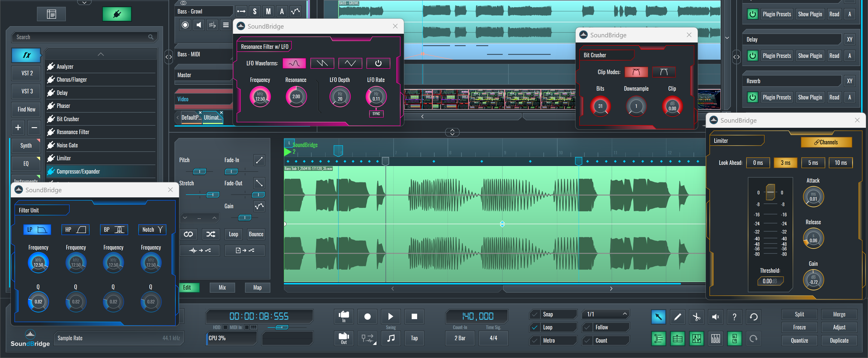The height and width of the screenshot is (358, 868).
Task: Click the Fade-In curve icon
Action: [259, 160]
